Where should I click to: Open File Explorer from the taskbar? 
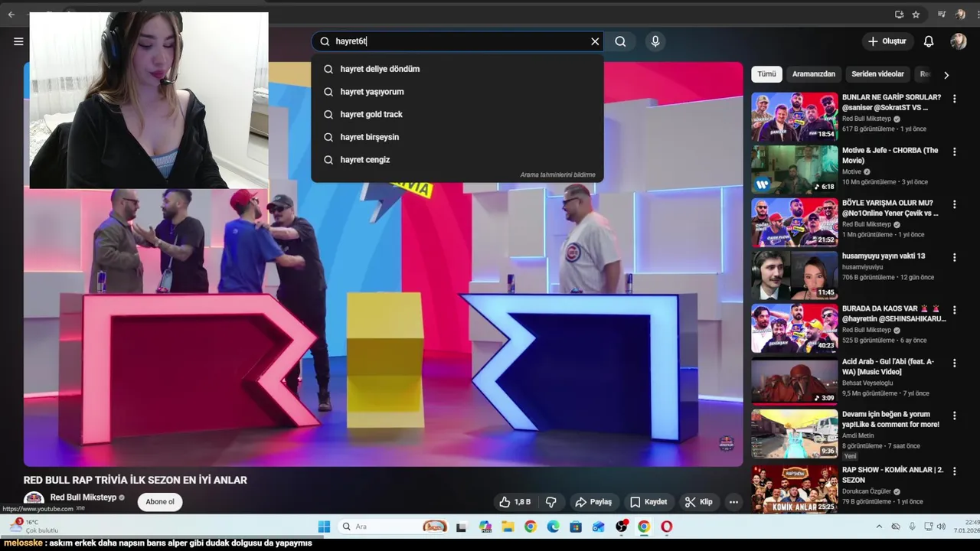(508, 527)
